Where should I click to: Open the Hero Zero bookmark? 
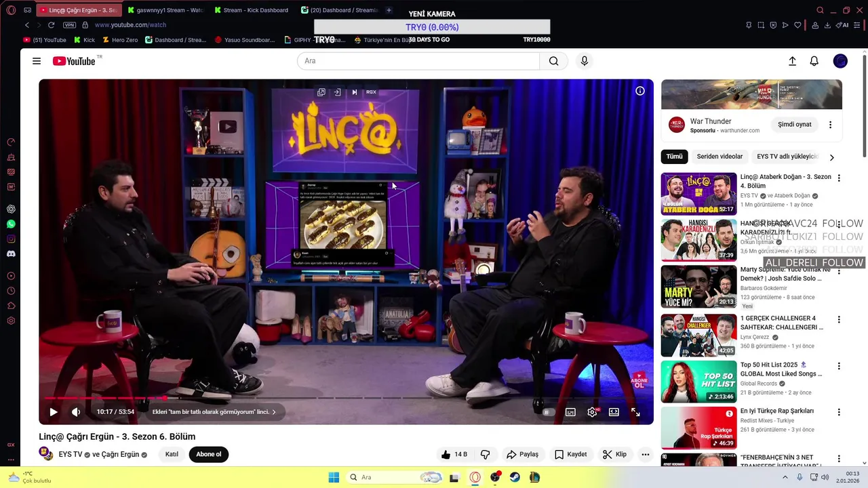tap(120, 40)
